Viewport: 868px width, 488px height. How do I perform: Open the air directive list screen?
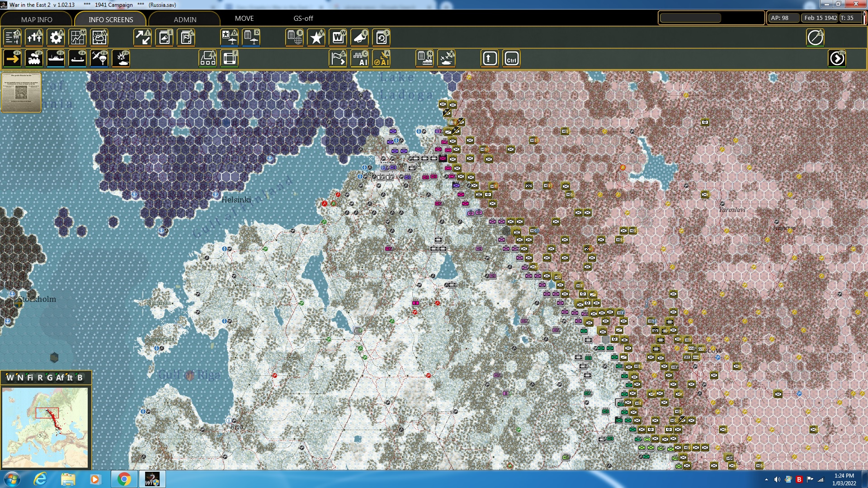click(x=251, y=38)
